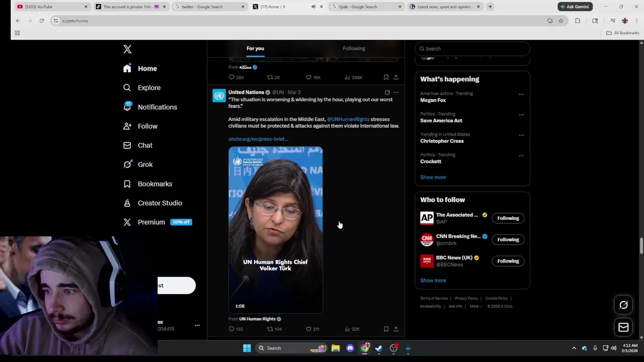Open Chat in the sidebar
The height and width of the screenshot is (362, 644).
pos(138,145)
